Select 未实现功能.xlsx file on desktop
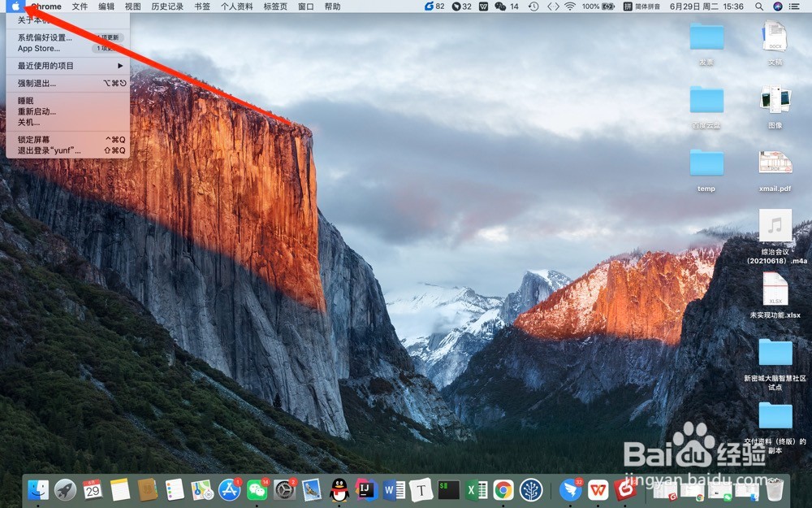 tap(775, 295)
